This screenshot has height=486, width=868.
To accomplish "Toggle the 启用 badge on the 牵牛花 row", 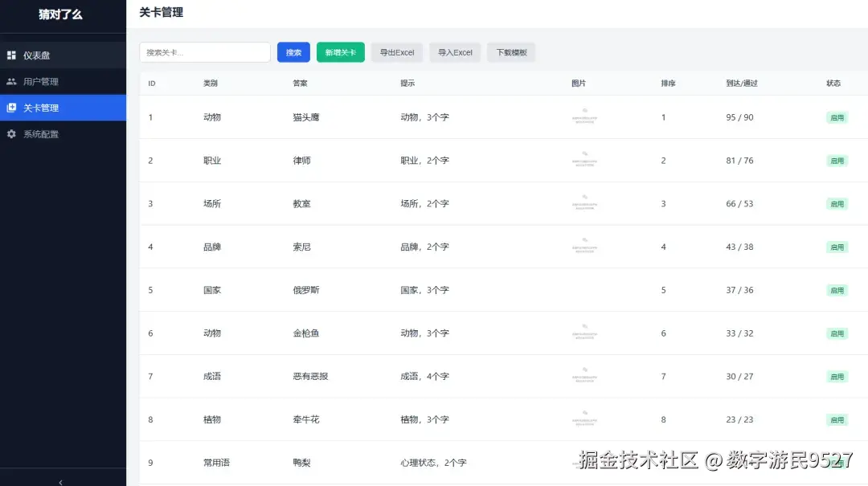I will point(836,419).
